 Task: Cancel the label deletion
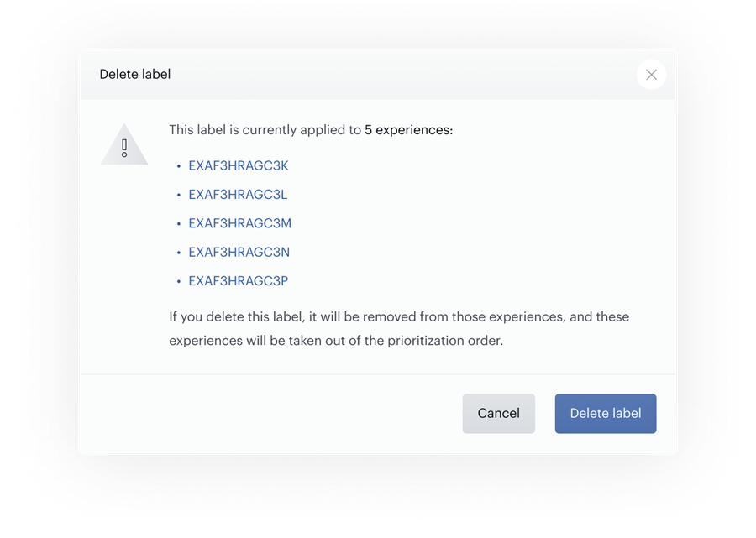[x=498, y=413]
